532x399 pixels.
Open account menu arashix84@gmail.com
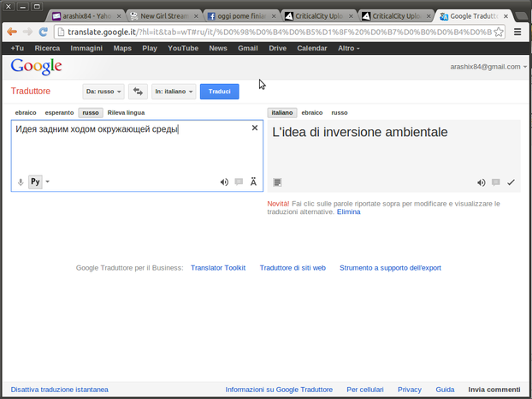[x=488, y=67]
